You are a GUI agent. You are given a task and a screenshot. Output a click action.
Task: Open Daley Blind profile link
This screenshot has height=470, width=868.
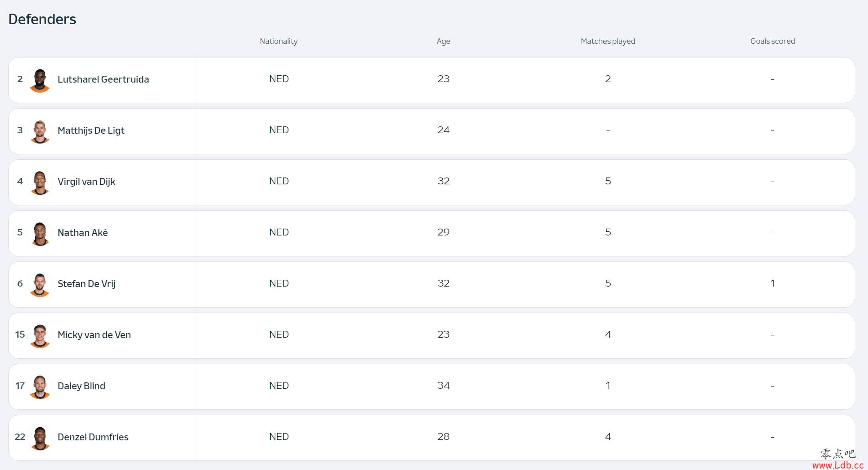[x=81, y=386]
